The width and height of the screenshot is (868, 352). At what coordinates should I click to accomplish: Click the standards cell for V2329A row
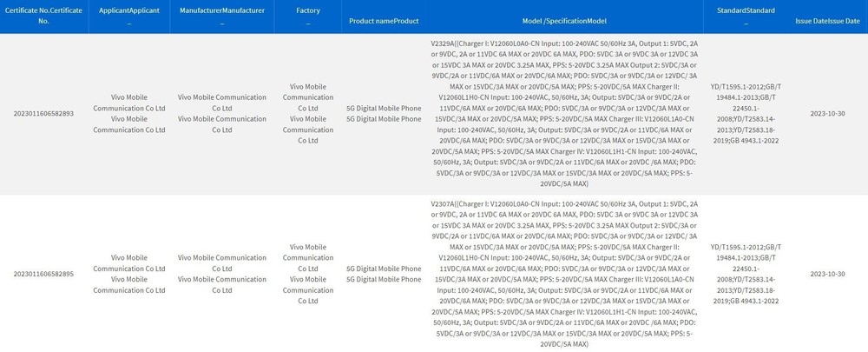coord(746,114)
